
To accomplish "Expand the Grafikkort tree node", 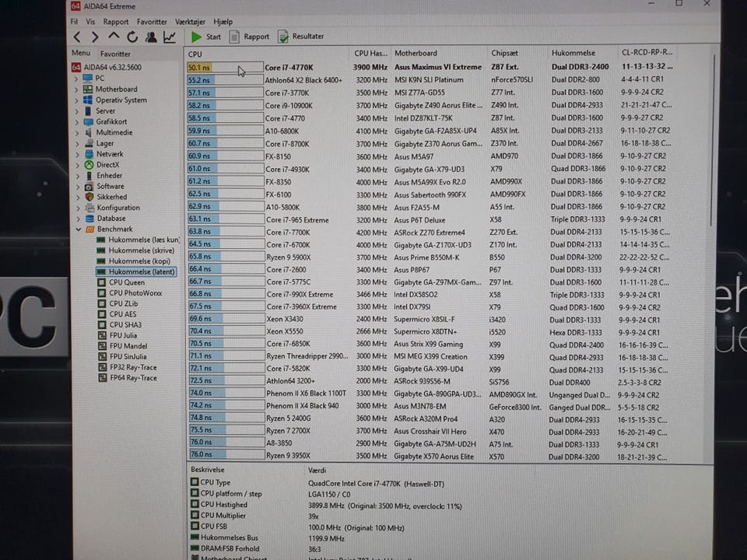I will click(x=77, y=122).
